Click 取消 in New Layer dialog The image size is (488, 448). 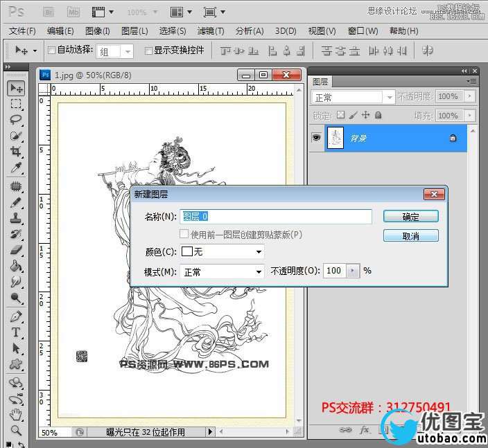[411, 236]
